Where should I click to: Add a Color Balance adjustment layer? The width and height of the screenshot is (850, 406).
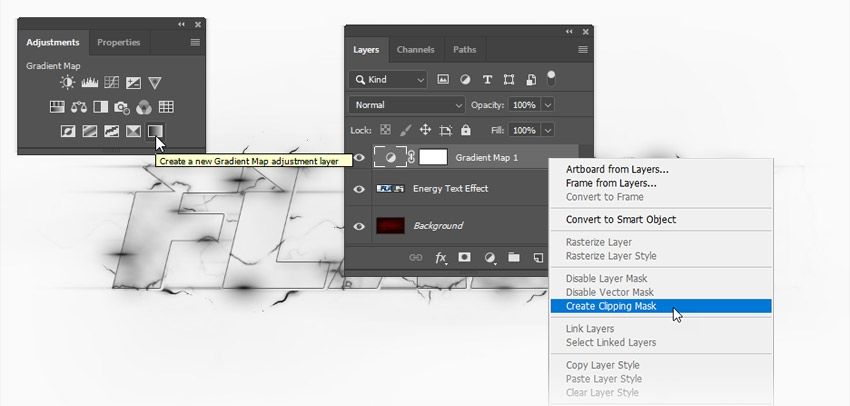click(79, 107)
